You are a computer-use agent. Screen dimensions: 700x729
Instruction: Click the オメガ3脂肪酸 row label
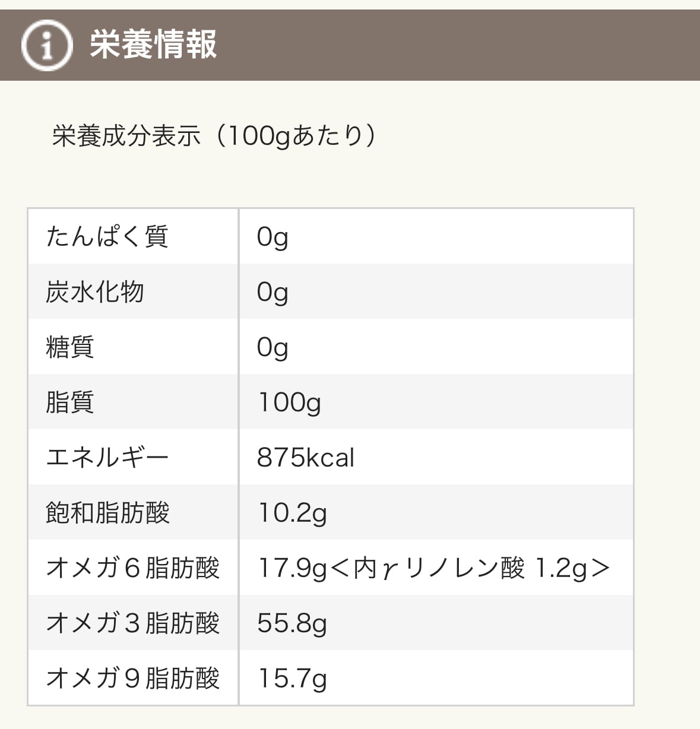coord(133,623)
